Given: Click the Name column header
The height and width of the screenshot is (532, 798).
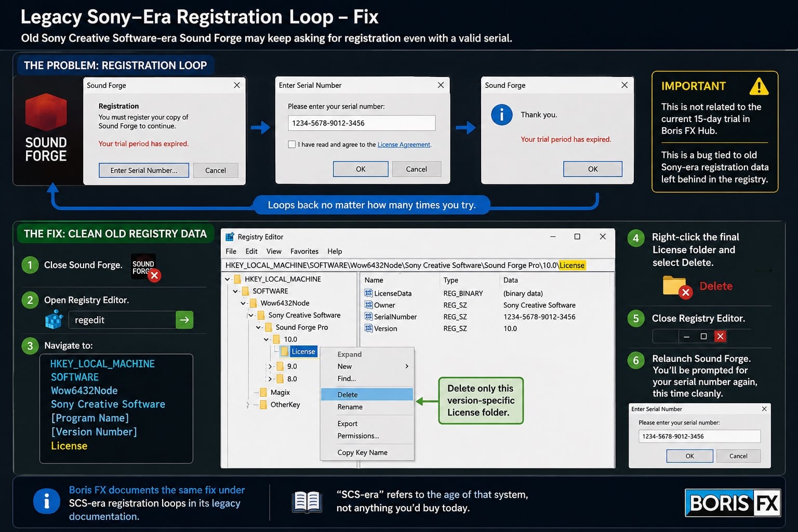Looking at the screenshot, I should coord(374,280).
